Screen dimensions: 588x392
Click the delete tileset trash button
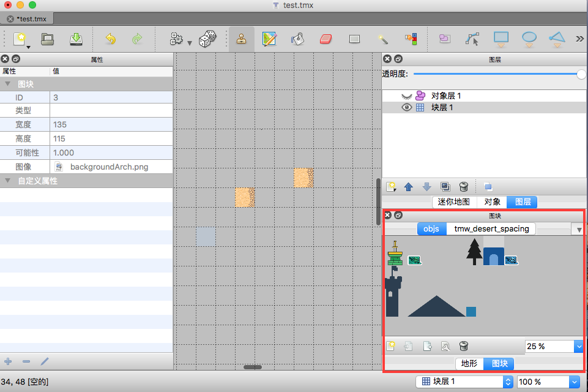tap(463, 345)
